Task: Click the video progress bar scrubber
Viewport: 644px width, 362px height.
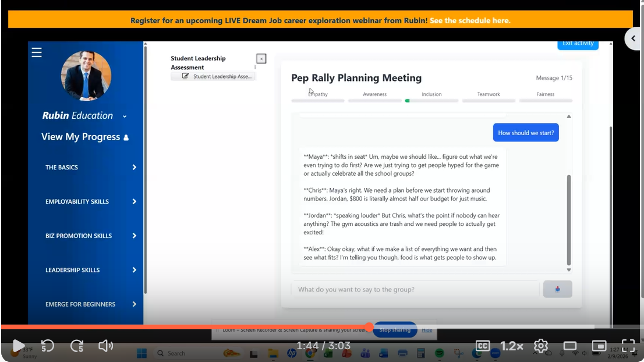Action: pos(369,327)
